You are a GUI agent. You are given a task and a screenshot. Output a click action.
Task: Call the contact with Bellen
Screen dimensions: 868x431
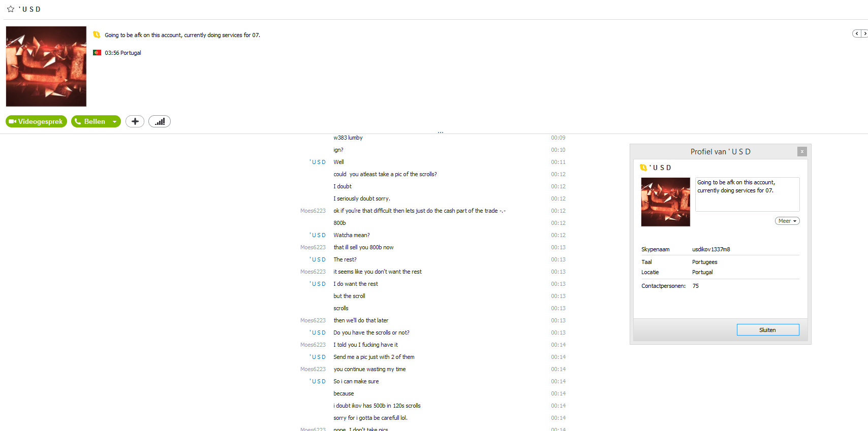[x=90, y=121]
